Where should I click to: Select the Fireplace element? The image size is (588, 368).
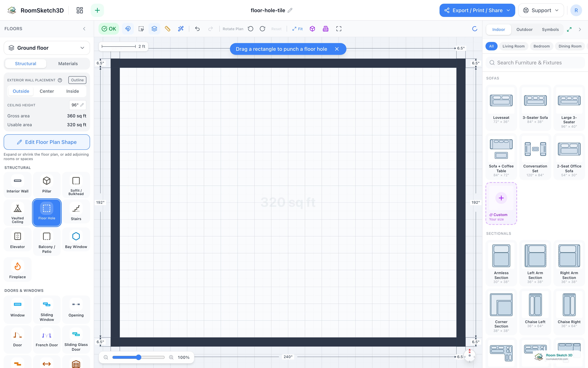(x=17, y=270)
